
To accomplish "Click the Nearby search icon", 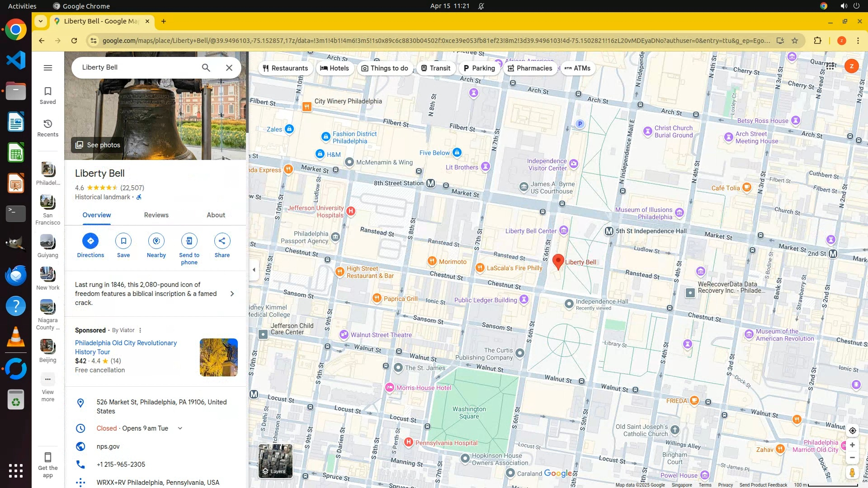I will point(156,241).
